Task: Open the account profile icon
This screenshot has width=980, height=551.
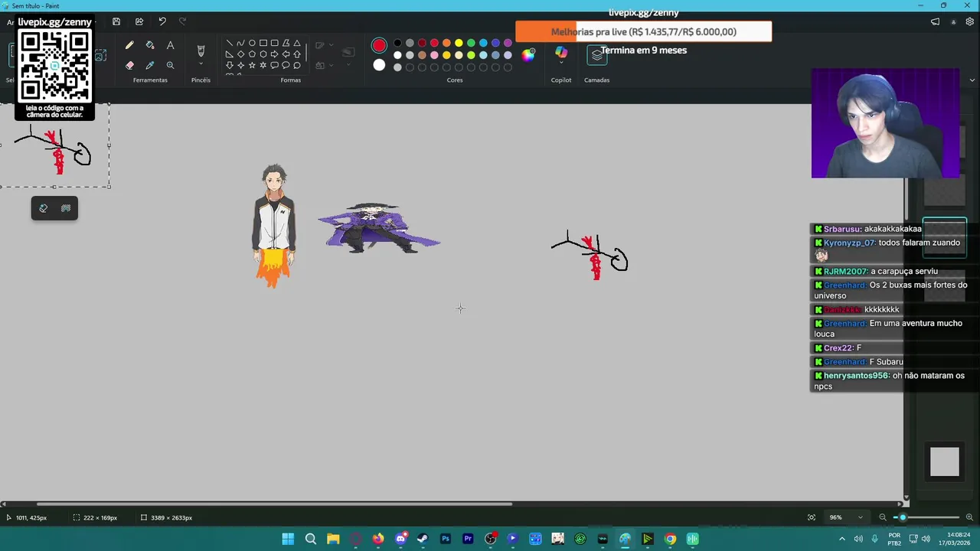Action: pyautogui.click(x=953, y=22)
